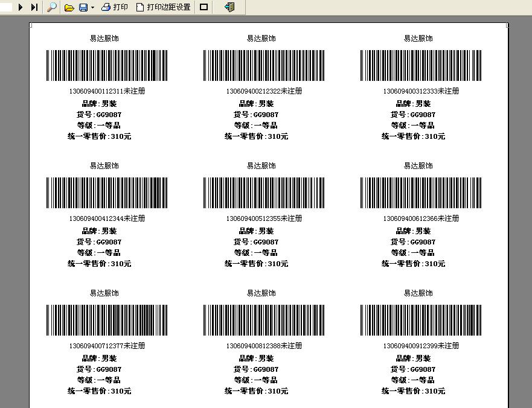
Task: Click barcode image above 130609400512355
Action: (264, 193)
